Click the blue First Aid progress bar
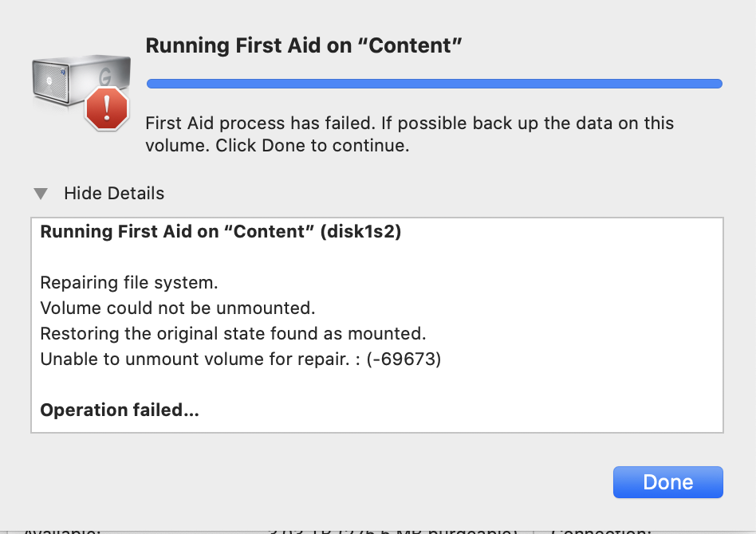Viewport: 756px width, 534px height. tap(435, 84)
